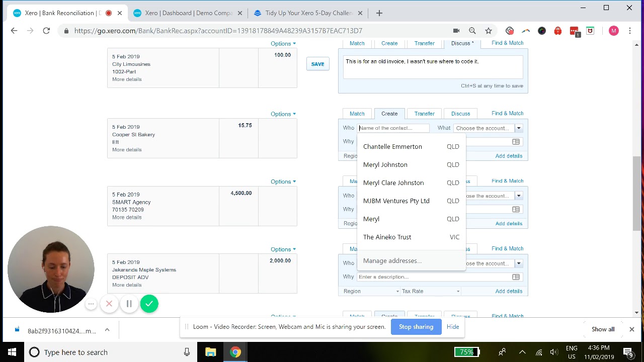
Task: Add details for SMART Agency transaction
Action: (509, 224)
